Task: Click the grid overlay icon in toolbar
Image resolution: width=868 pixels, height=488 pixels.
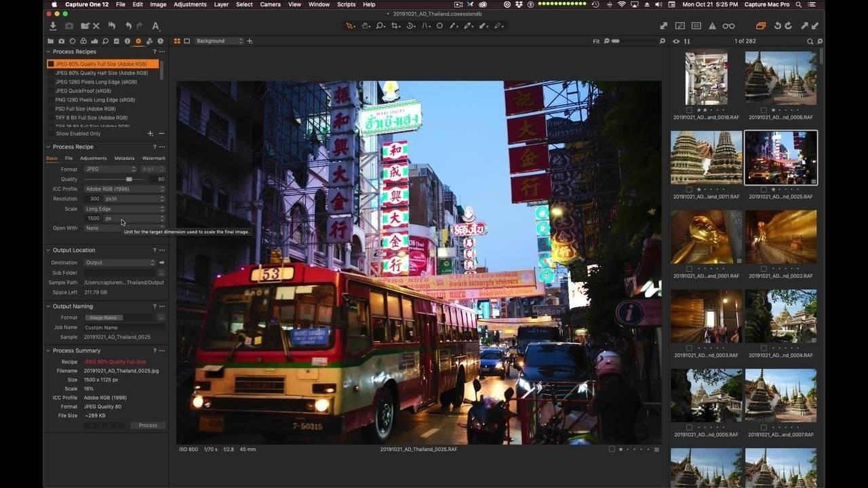Action: tap(696, 26)
